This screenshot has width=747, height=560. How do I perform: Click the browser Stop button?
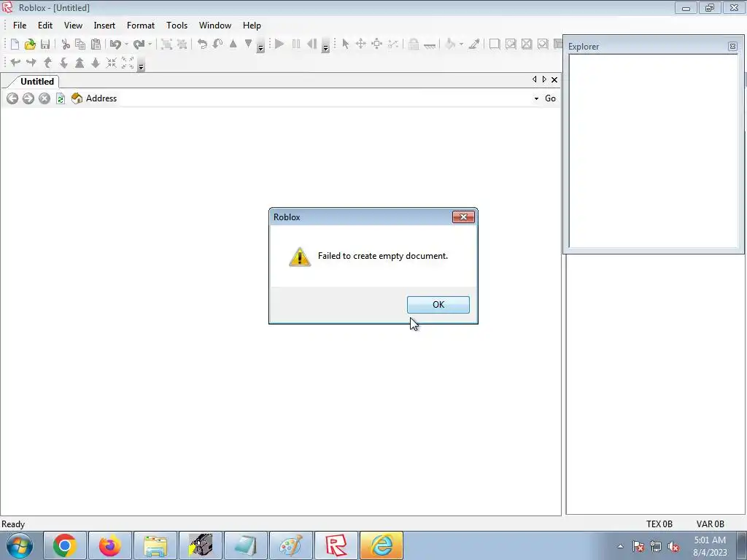44,98
